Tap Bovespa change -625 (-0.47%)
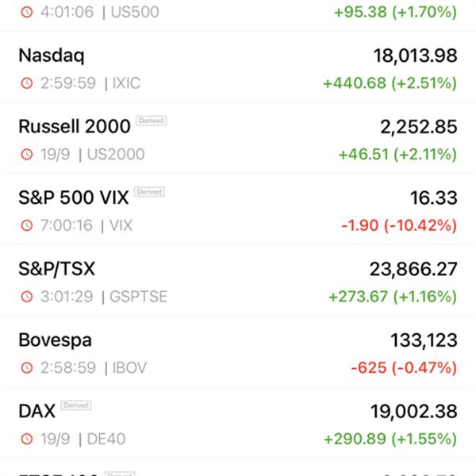 click(x=404, y=368)
